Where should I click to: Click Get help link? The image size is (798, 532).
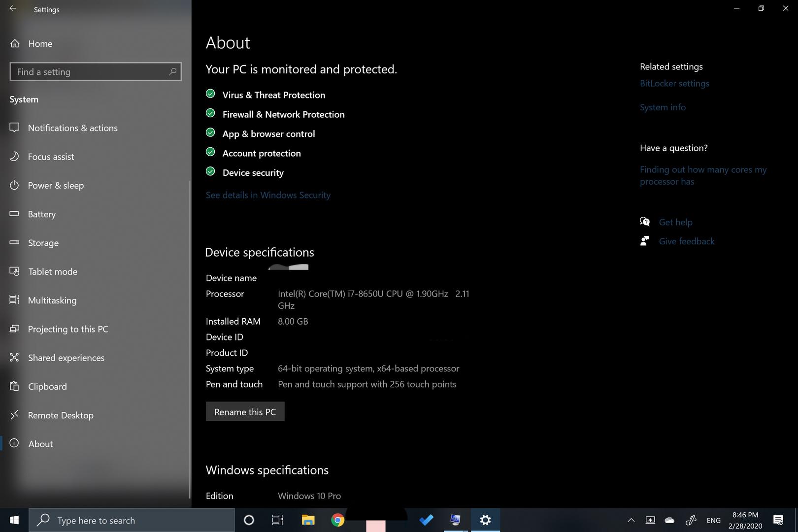tap(675, 222)
